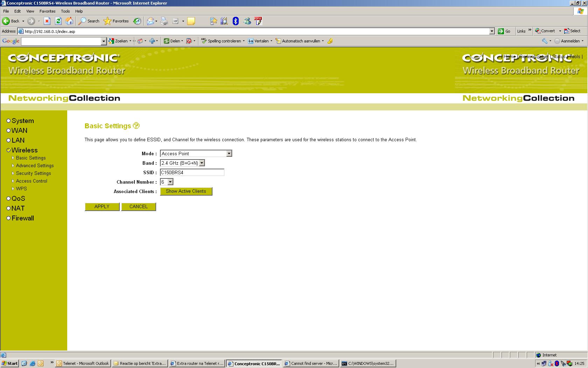Open the Tools menu in the menu bar
This screenshot has width=588, height=368.
pyautogui.click(x=65, y=11)
